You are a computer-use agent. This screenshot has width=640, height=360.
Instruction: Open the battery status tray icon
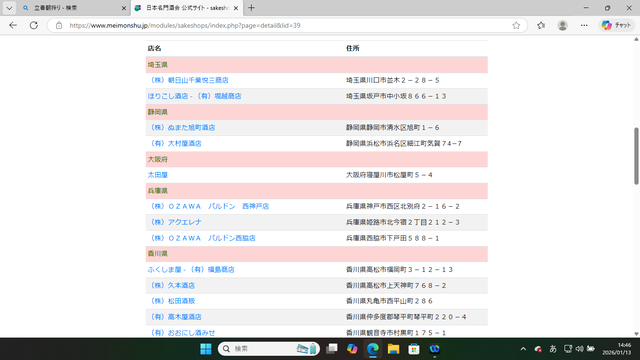pos(591,349)
